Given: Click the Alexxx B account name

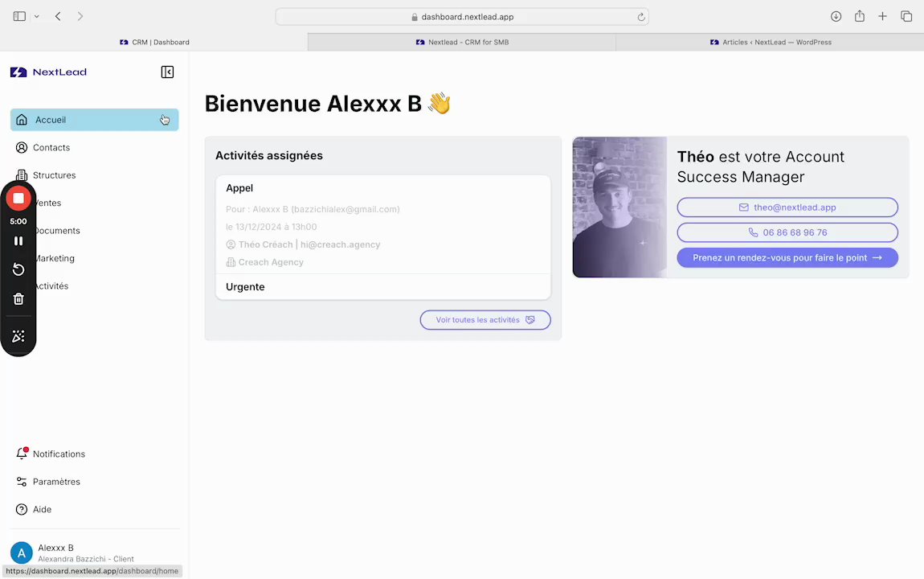Looking at the screenshot, I should pyautogui.click(x=56, y=548).
